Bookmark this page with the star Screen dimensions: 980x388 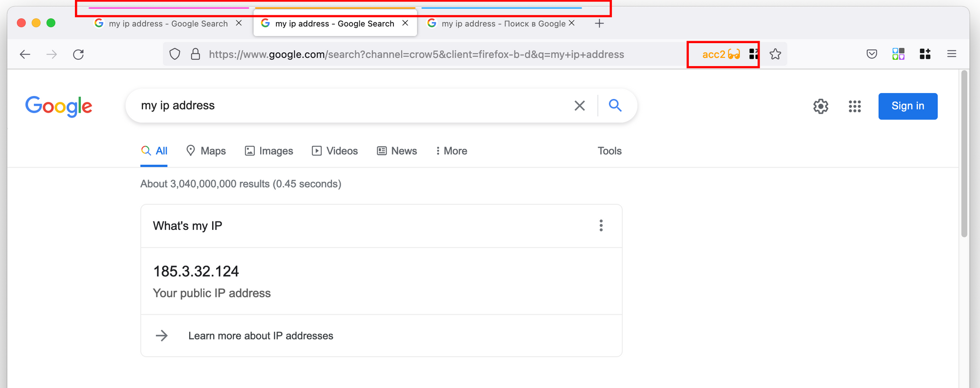tap(775, 54)
